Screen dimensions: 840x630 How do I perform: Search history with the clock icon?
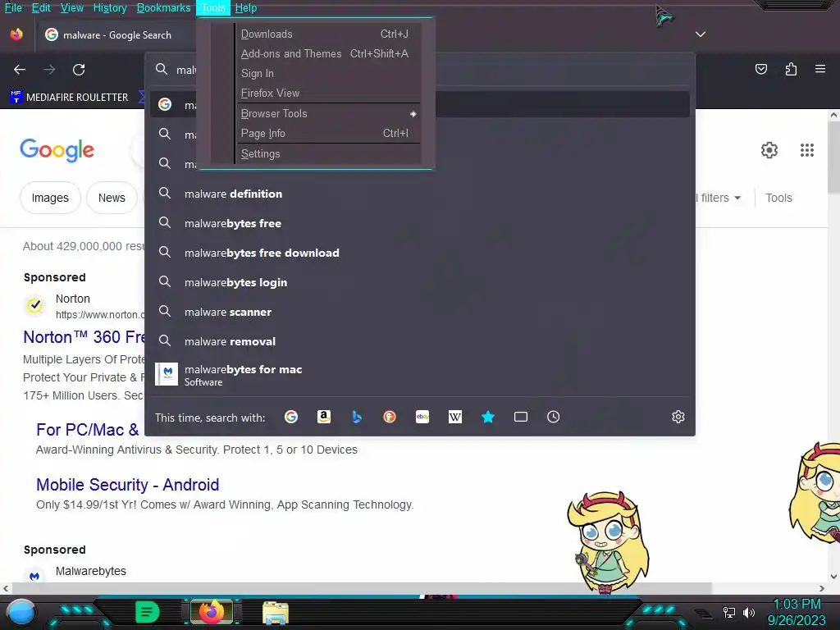click(554, 417)
